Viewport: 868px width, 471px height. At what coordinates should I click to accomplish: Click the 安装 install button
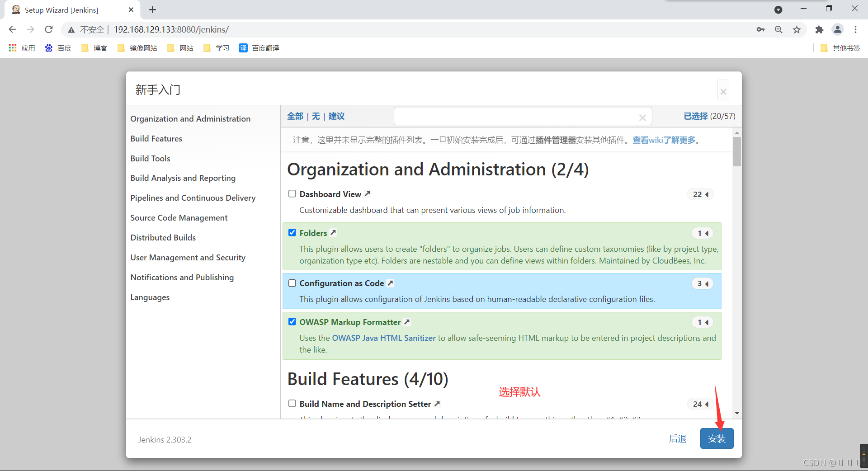coord(717,438)
